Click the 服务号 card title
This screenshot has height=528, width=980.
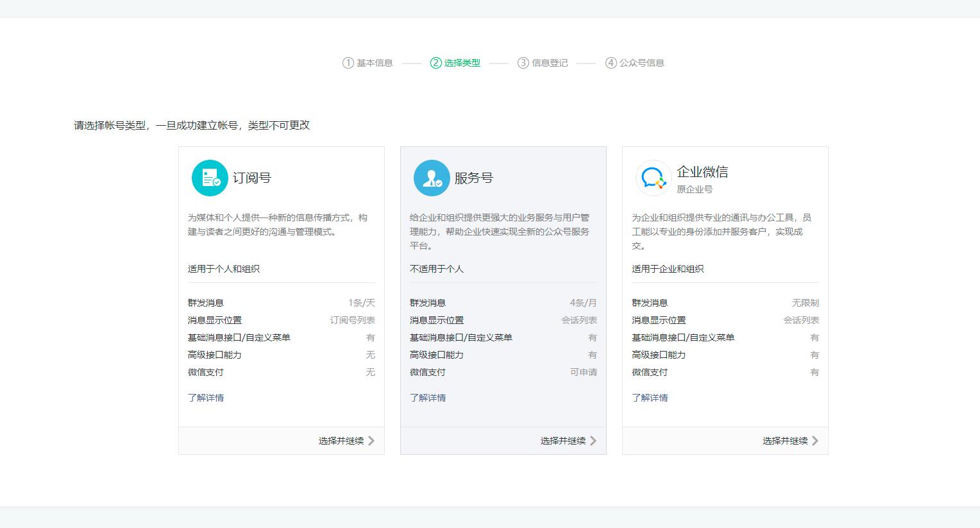(x=474, y=178)
